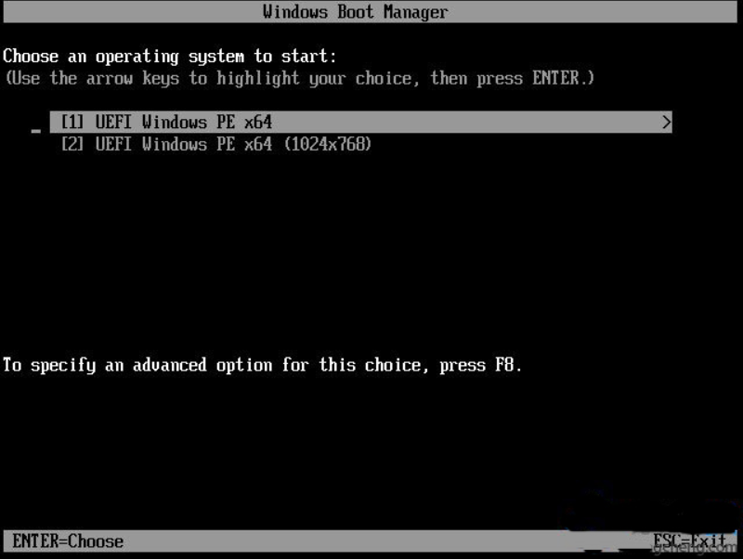Click the 'press F8' advanced option text
Viewport: 743px width, 560px height.
480,365
